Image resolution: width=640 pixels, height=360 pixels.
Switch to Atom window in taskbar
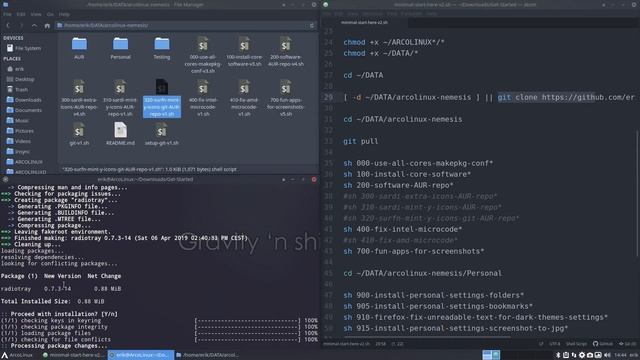click(73, 355)
